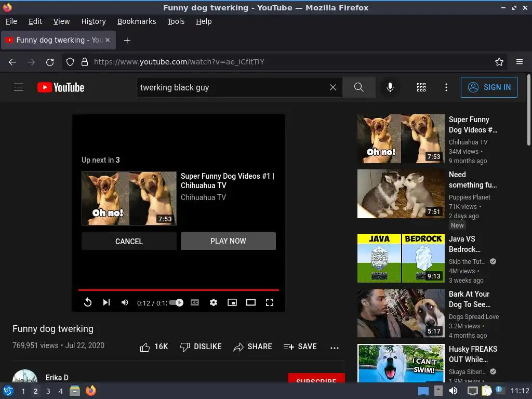Image resolution: width=532 pixels, height=399 pixels.
Task: Open the taskbar start menu icon
Action: coord(8,391)
